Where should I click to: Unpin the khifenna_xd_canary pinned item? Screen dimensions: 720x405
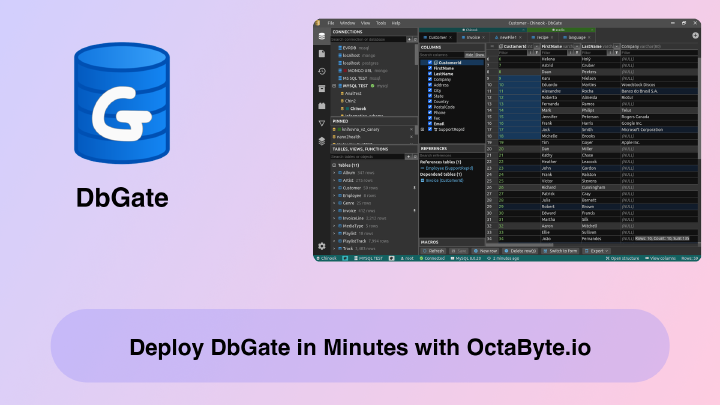pos(411,129)
